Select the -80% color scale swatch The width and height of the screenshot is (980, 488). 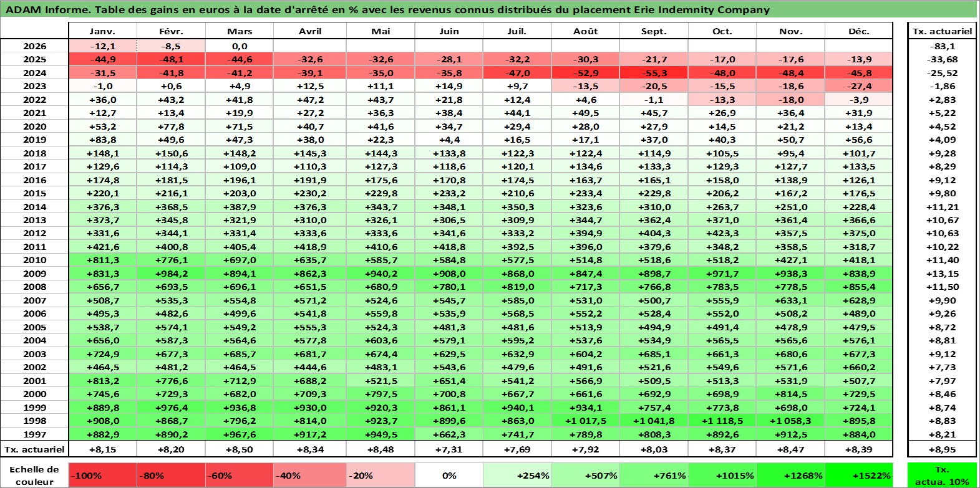[x=171, y=475]
